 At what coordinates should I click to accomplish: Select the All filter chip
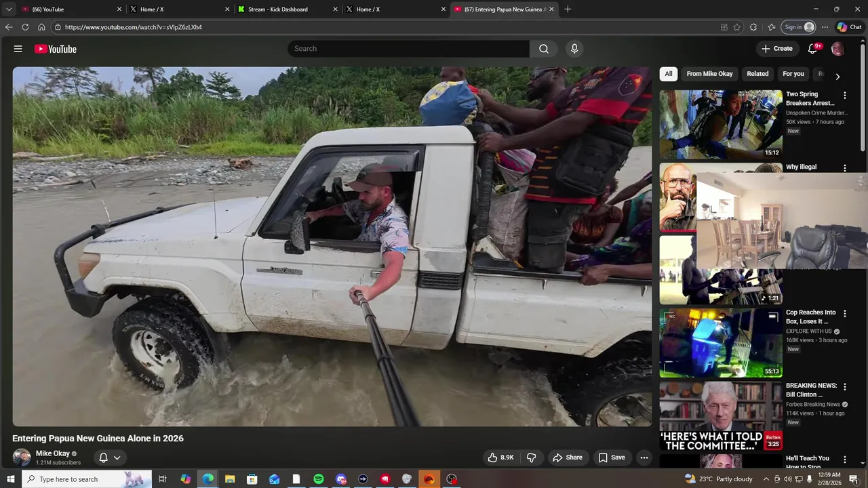point(669,74)
